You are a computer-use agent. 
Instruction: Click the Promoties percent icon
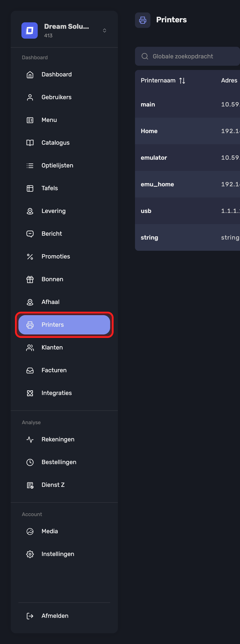coord(30,257)
